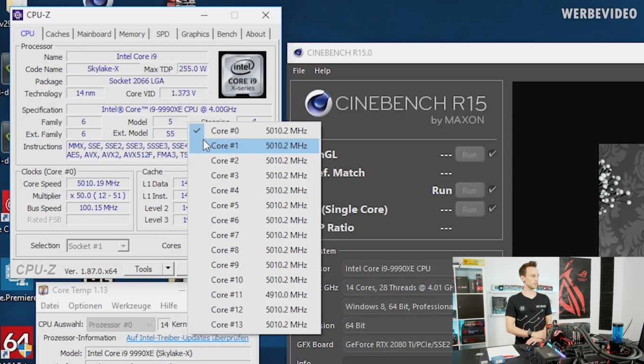Switch to the Mainboard tab

pos(94,34)
